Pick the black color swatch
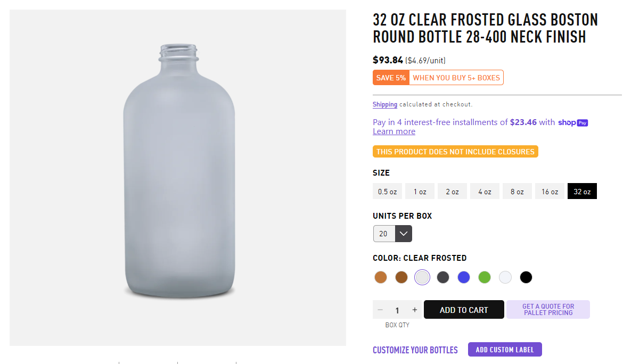623x364 pixels. click(526, 277)
